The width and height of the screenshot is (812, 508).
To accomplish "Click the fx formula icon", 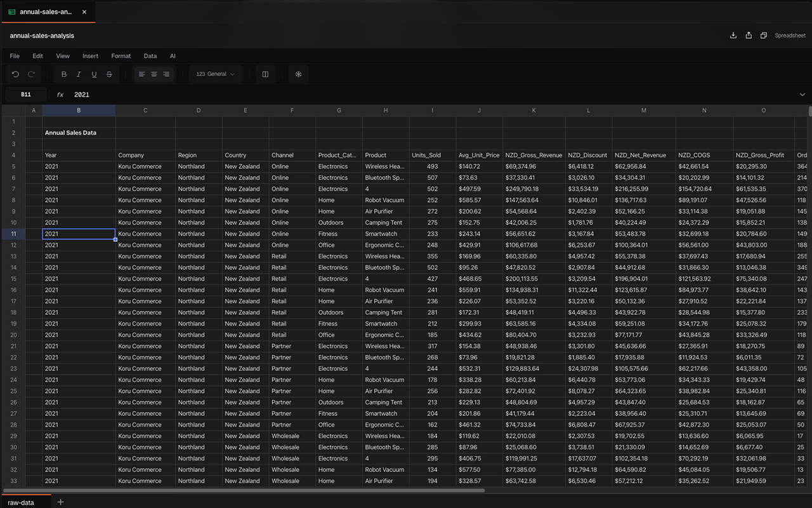I will (x=59, y=95).
